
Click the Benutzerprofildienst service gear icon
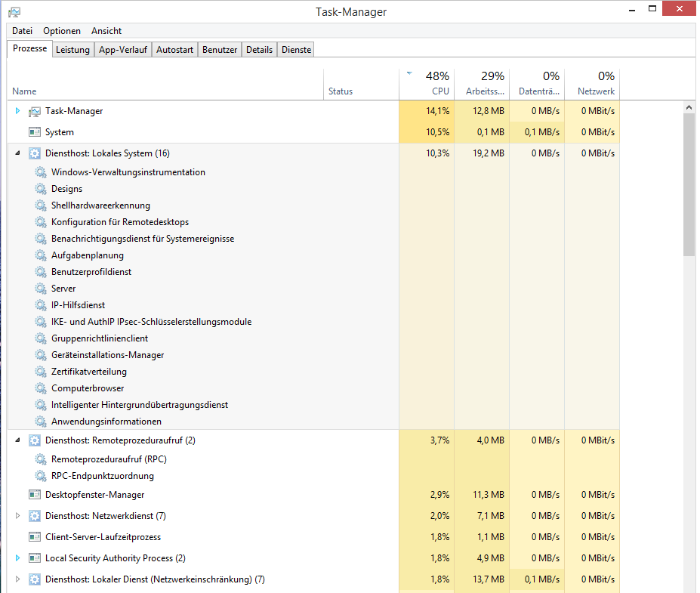[x=41, y=272]
